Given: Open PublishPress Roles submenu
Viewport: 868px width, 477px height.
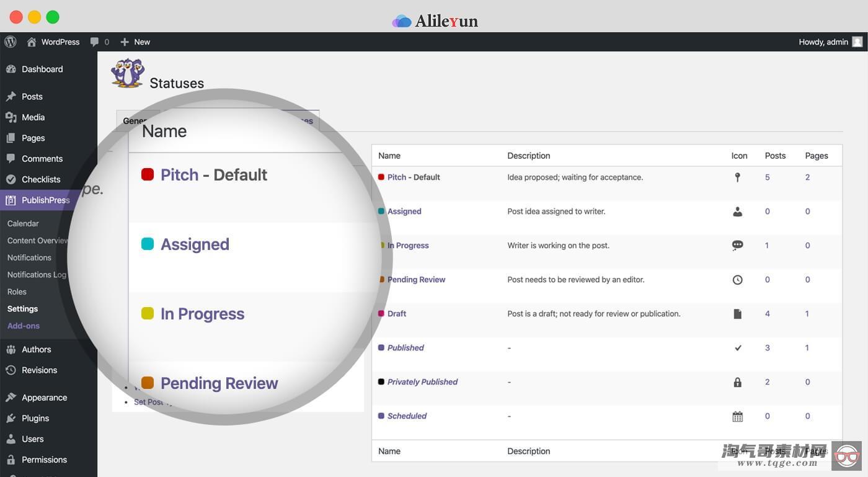Looking at the screenshot, I should pyautogui.click(x=17, y=292).
